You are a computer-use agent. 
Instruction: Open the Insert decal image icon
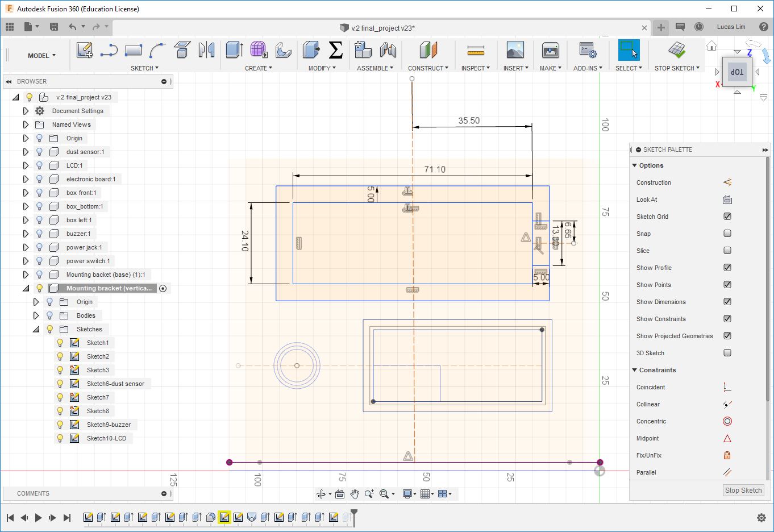515,50
